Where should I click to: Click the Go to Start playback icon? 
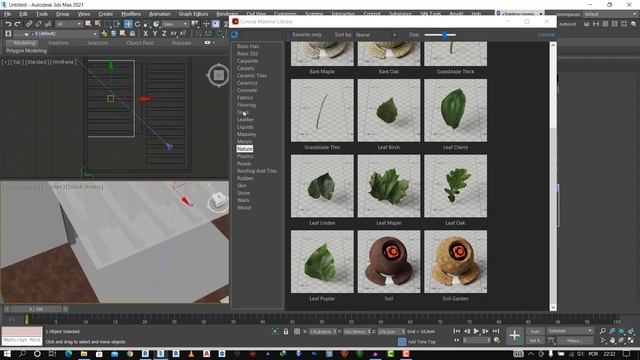pos(457,331)
